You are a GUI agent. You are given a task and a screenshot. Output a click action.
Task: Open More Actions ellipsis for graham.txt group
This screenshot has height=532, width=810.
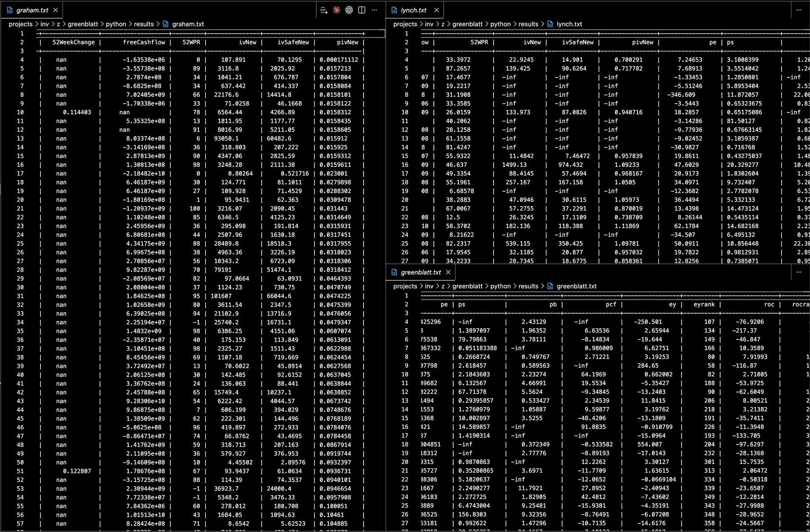(374, 10)
